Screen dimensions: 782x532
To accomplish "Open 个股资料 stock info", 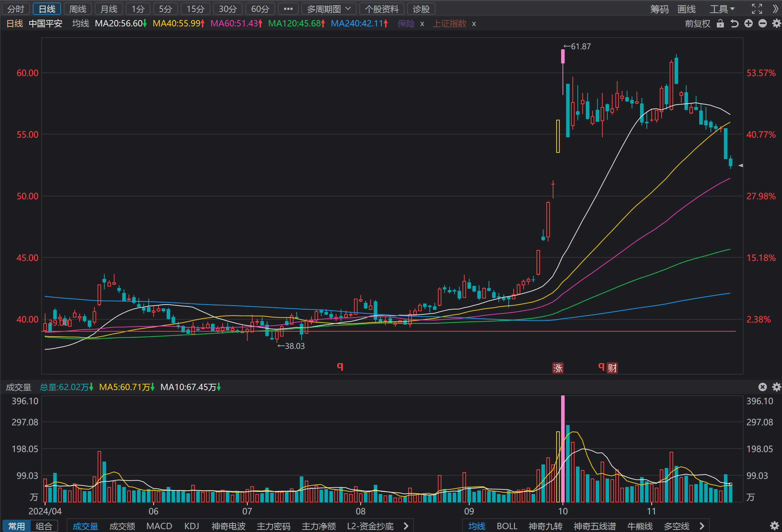I will [x=382, y=9].
